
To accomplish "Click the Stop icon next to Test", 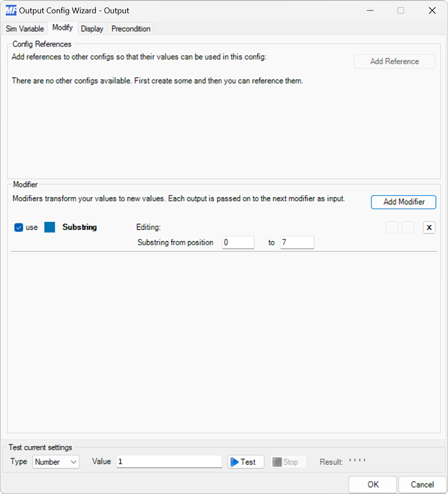I will pyautogui.click(x=276, y=462).
